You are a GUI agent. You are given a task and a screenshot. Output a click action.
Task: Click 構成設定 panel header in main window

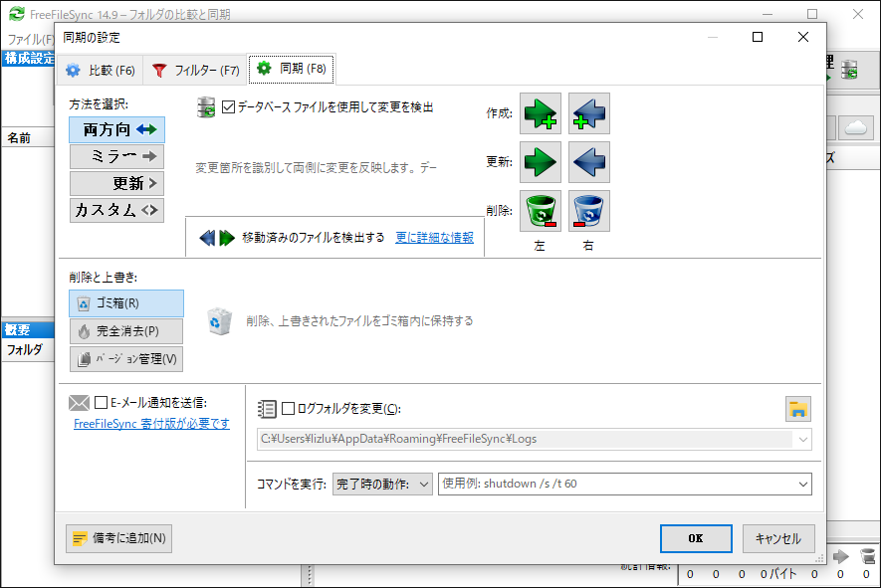coord(29,59)
